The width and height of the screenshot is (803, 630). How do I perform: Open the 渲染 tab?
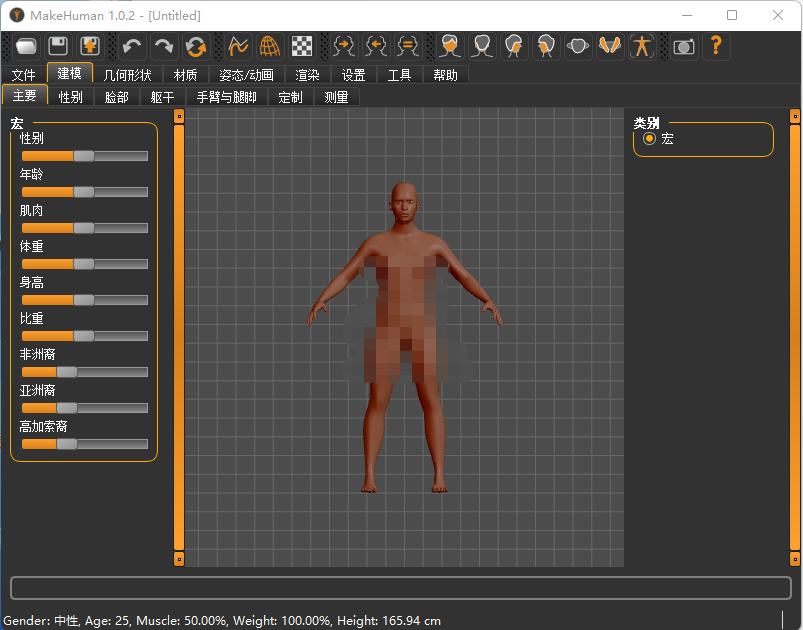pyautogui.click(x=307, y=75)
